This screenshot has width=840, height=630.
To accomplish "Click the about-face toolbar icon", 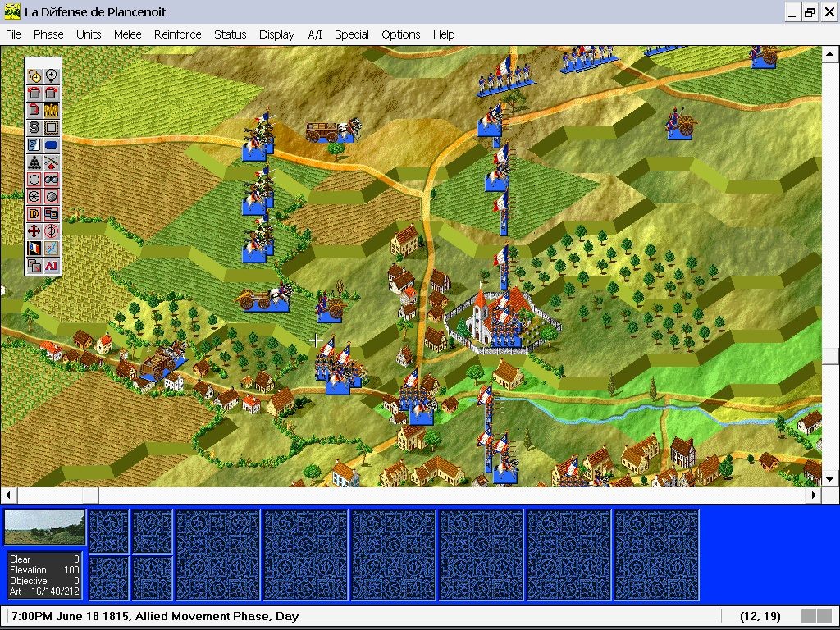I will (34, 111).
